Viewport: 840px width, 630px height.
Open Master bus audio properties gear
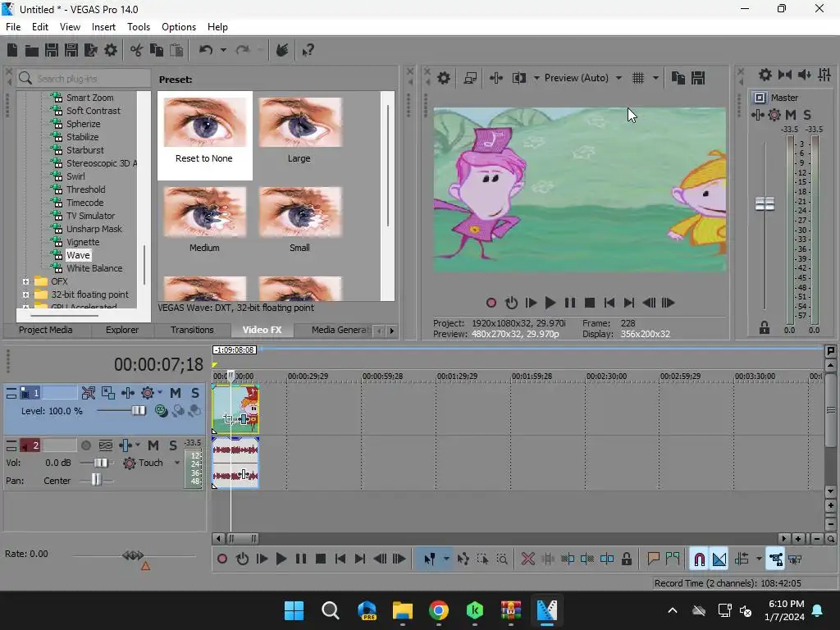(765, 75)
